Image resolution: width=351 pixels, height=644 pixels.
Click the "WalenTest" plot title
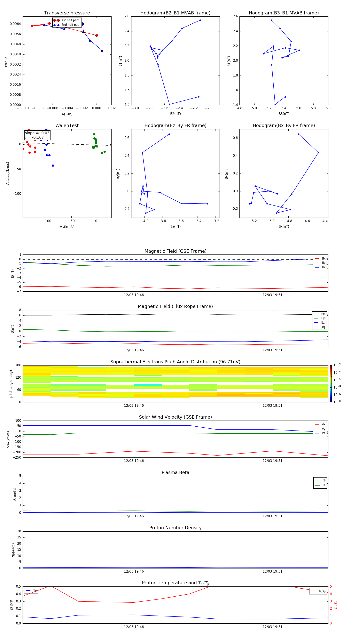(67, 125)
